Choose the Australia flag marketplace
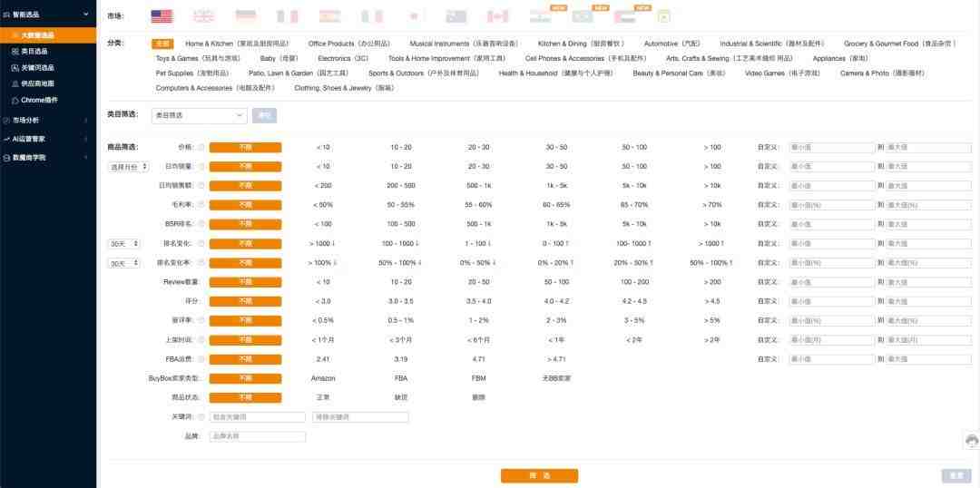The width and height of the screenshot is (980, 488). (x=456, y=16)
